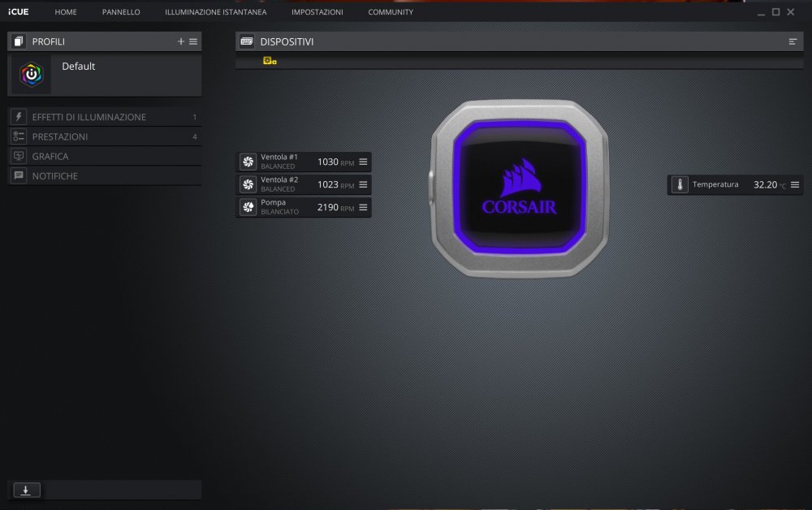This screenshot has width=812, height=510.
Task: Expand the Pompa options menu
Action: click(x=363, y=207)
